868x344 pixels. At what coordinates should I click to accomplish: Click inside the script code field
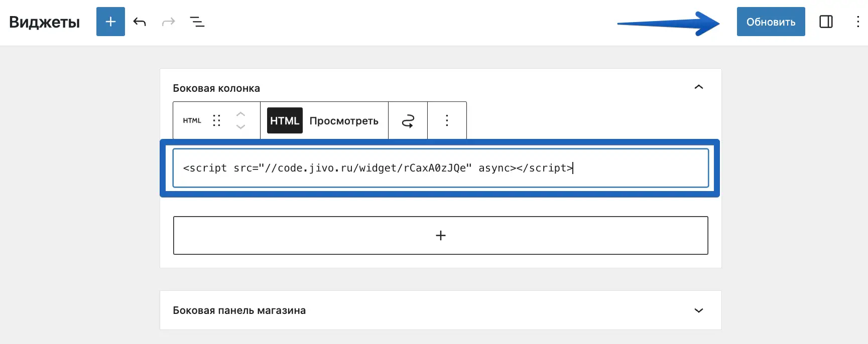440,168
